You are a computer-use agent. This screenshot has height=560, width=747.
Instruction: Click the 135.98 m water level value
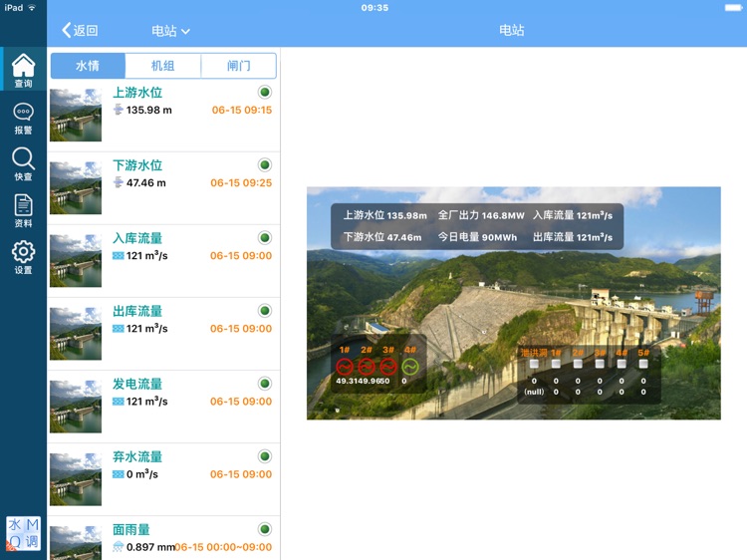(149, 110)
